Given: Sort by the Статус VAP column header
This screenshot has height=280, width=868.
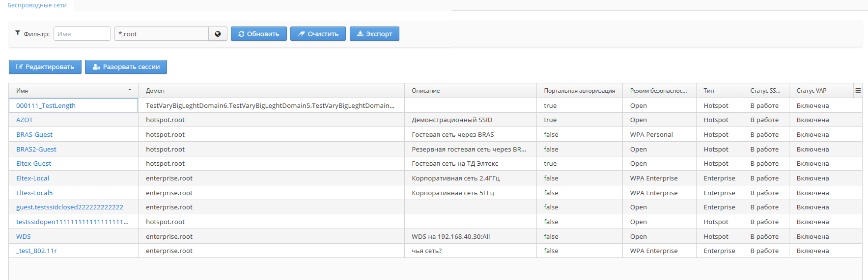Looking at the screenshot, I should pos(812,91).
